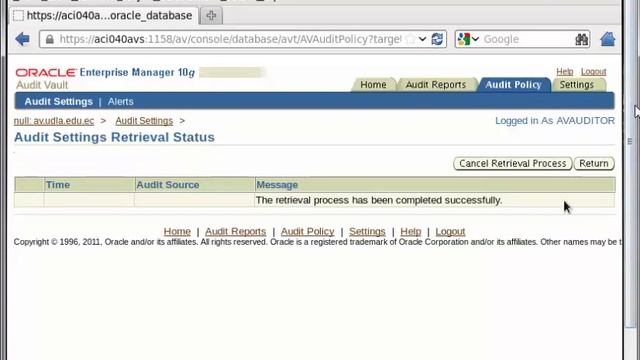Viewport: 640px width, 360px height.
Task: Open Alerts in blue subnav
Action: (120, 102)
